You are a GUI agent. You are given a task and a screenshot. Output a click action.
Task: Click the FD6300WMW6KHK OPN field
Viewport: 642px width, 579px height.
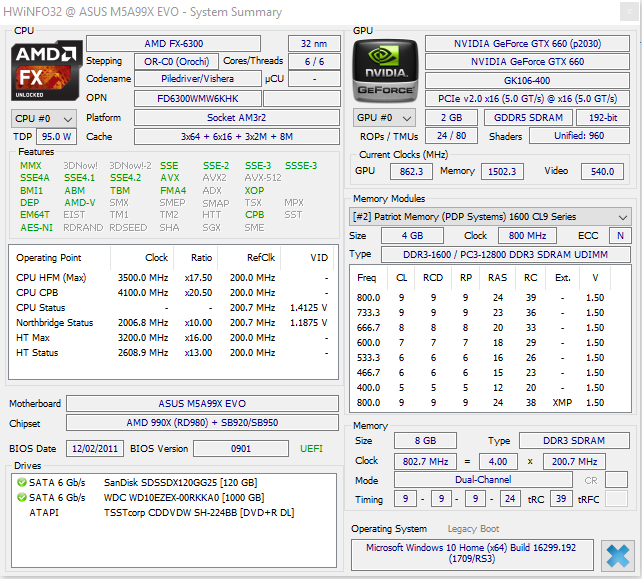click(x=197, y=99)
